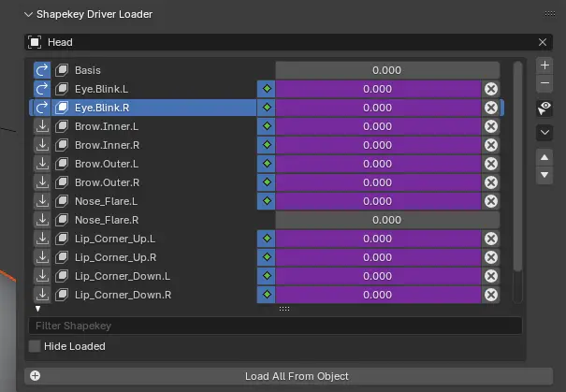Reload driver for Eye.Blink.L

tap(42, 89)
